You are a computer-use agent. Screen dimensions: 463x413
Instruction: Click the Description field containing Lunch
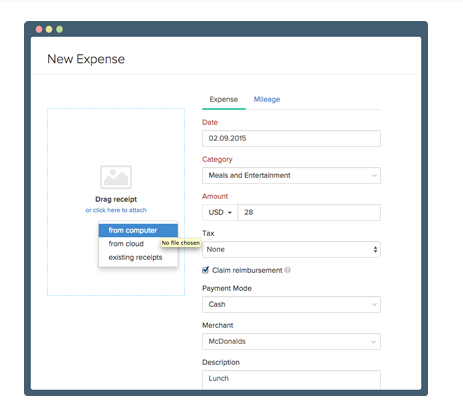tap(291, 380)
